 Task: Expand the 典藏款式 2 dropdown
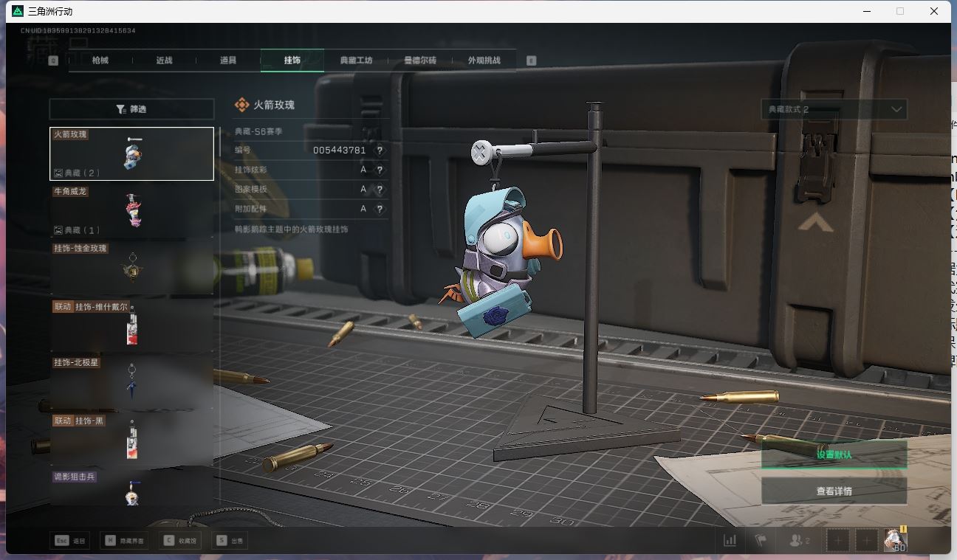[834, 109]
